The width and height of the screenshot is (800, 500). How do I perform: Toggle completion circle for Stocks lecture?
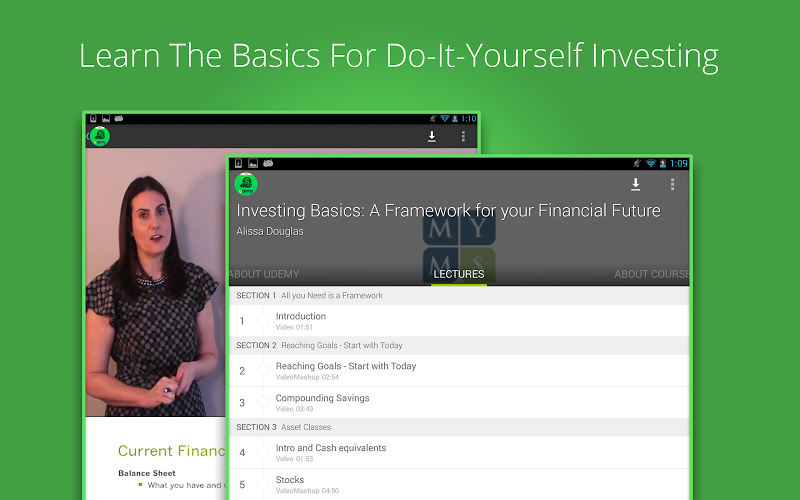tap(263, 484)
